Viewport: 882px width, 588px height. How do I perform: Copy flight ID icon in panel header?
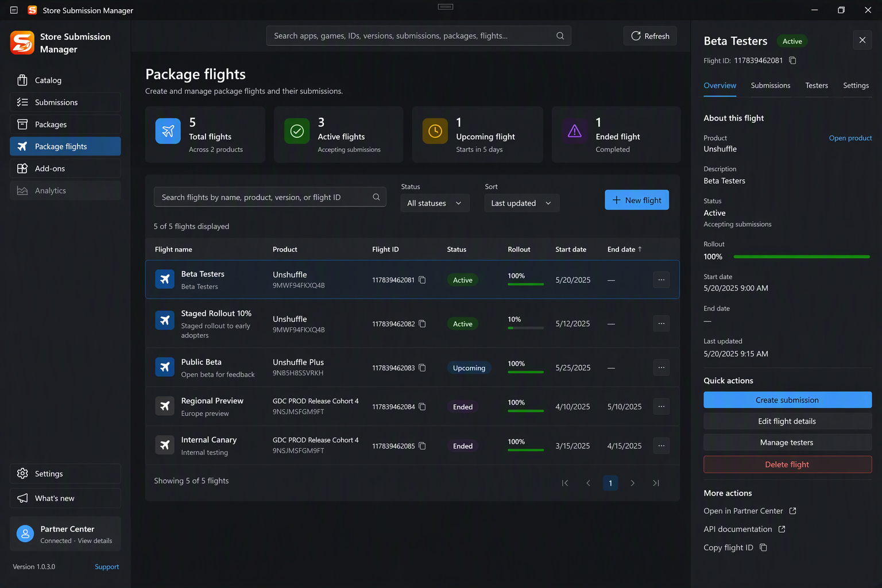tap(792, 60)
